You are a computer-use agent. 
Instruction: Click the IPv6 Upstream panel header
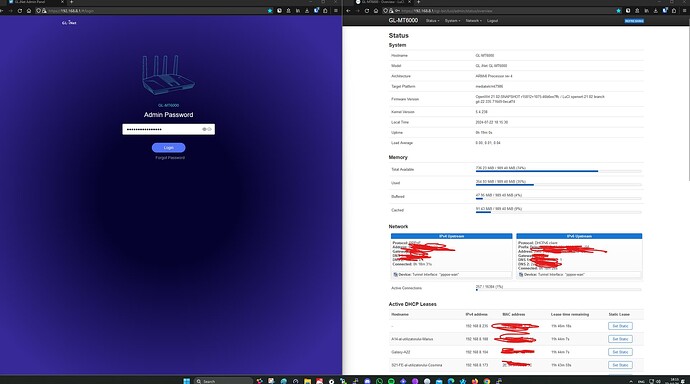579,236
